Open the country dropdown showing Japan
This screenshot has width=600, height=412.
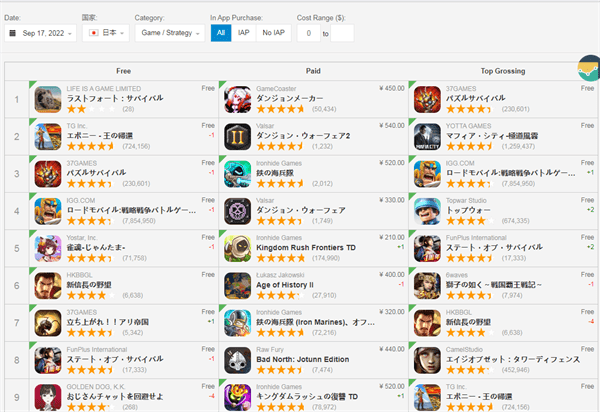pos(106,33)
